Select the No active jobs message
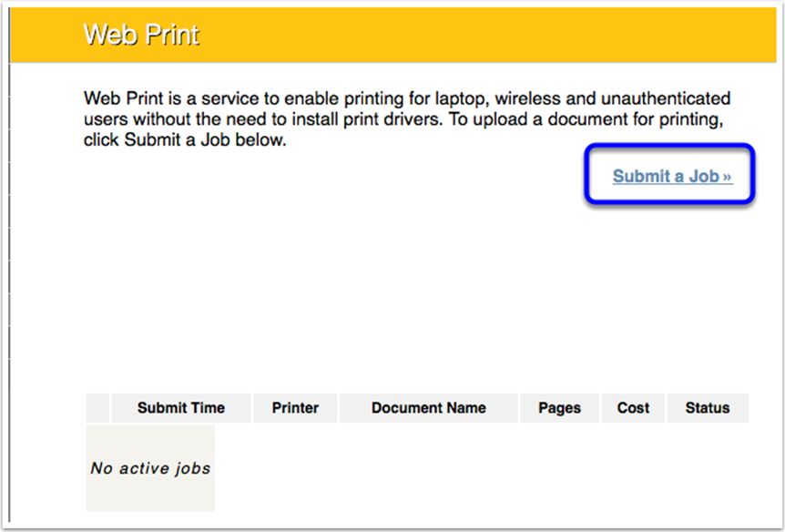 (x=150, y=468)
